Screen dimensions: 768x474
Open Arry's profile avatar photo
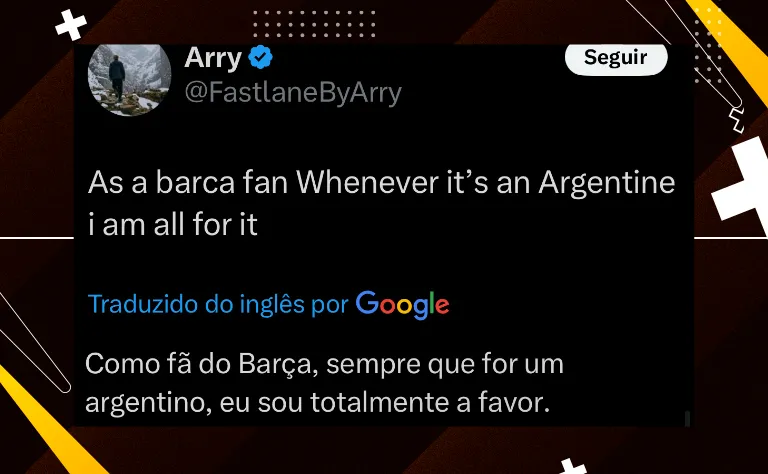pos(129,80)
